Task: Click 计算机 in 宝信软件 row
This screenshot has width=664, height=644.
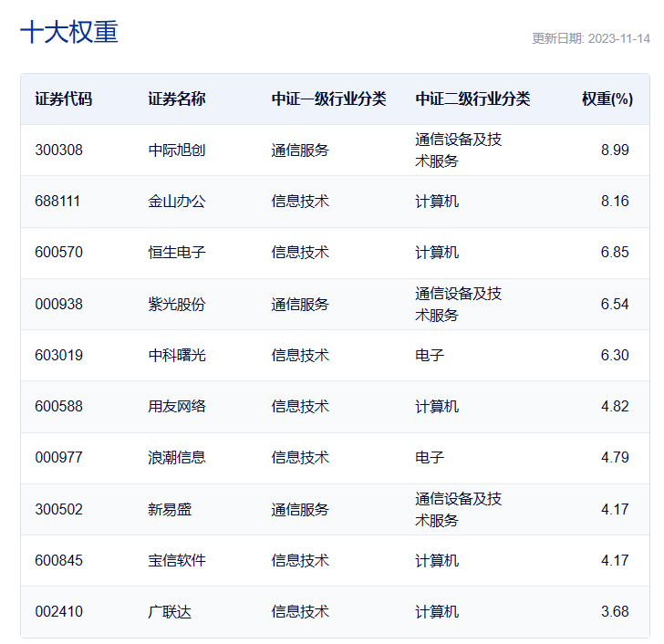Action: click(x=437, y=561)
